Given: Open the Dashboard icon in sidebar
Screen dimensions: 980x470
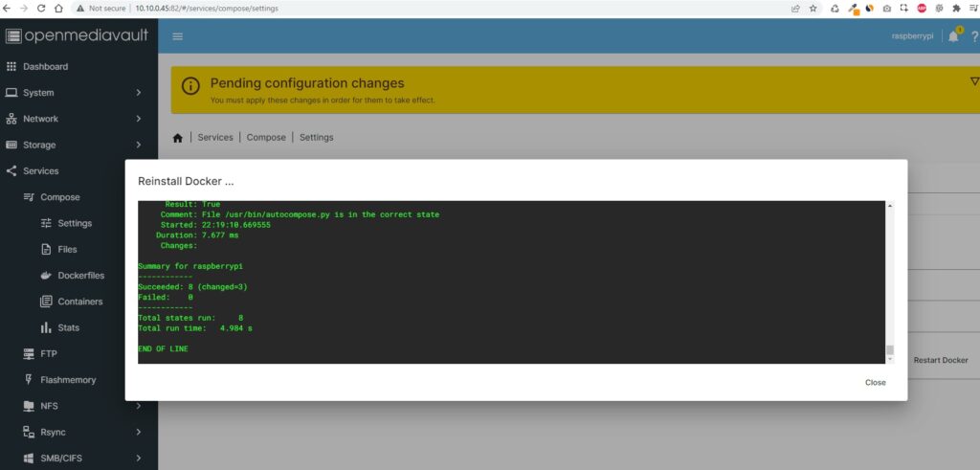Looking at the screenshot, I should tap(11, 66).
